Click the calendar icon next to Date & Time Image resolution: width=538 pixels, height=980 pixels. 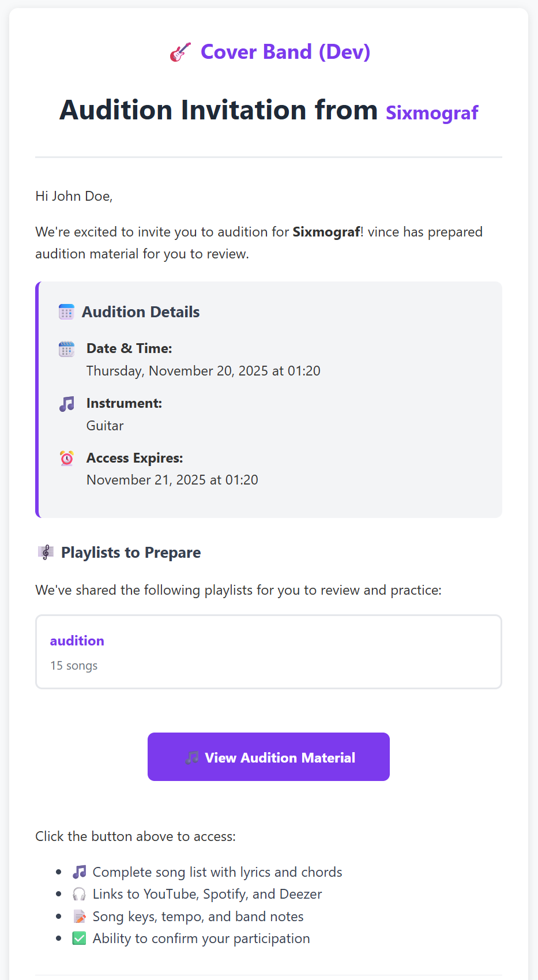click(x=66, y=348)
